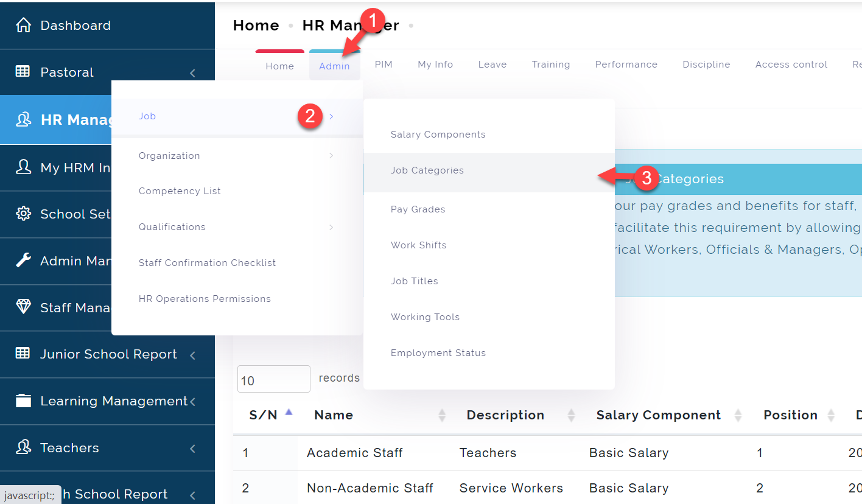The height and width of the screenshot is (504, 862).
Task: Switch to the My Info tab
Action: [x=435, y=65]
